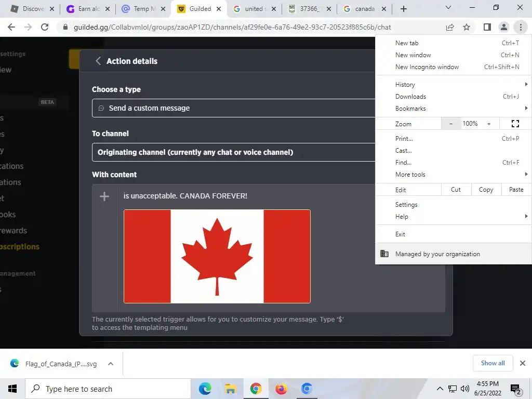Click the share page icon in address bar
The image size is (532, 399).
(450, 27)
